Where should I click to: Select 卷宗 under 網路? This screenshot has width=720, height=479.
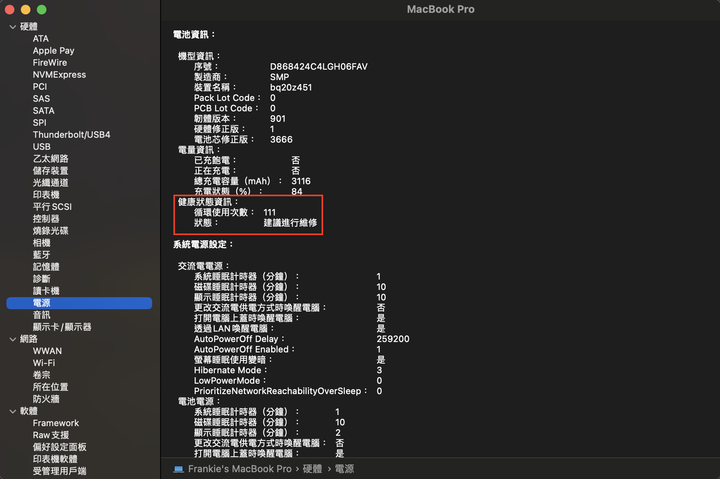pos(41,375)
